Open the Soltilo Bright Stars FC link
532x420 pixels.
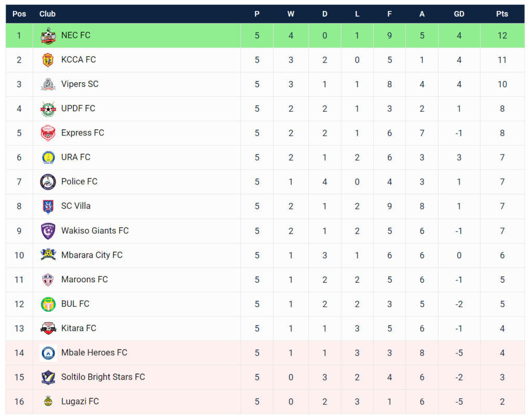103,377
